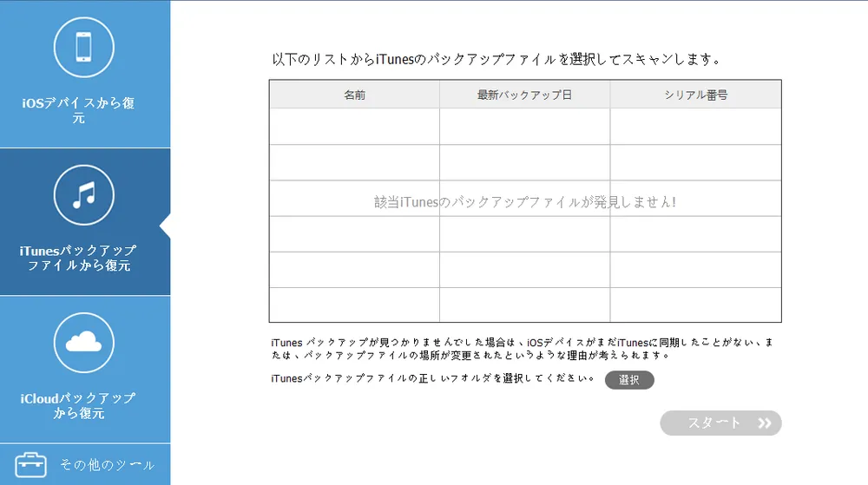Click the 正しいフォルダを選択してください text
868x485 pixels.
(433, 378)
